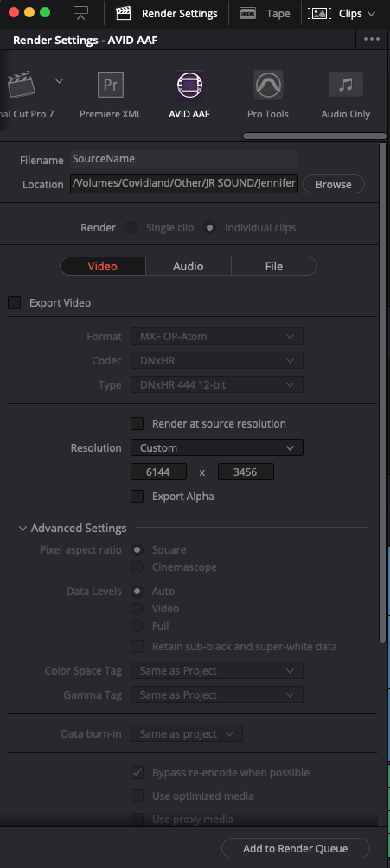Click the width field showing 6144
The width and height of the screenshot is (390, 868).
158,472
